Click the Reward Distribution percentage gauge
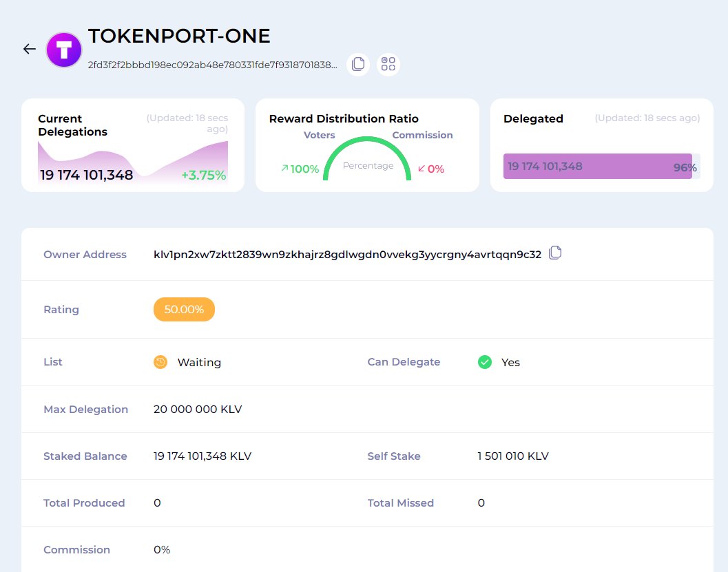This screenshot has width=728, height=572. point(367,158)
